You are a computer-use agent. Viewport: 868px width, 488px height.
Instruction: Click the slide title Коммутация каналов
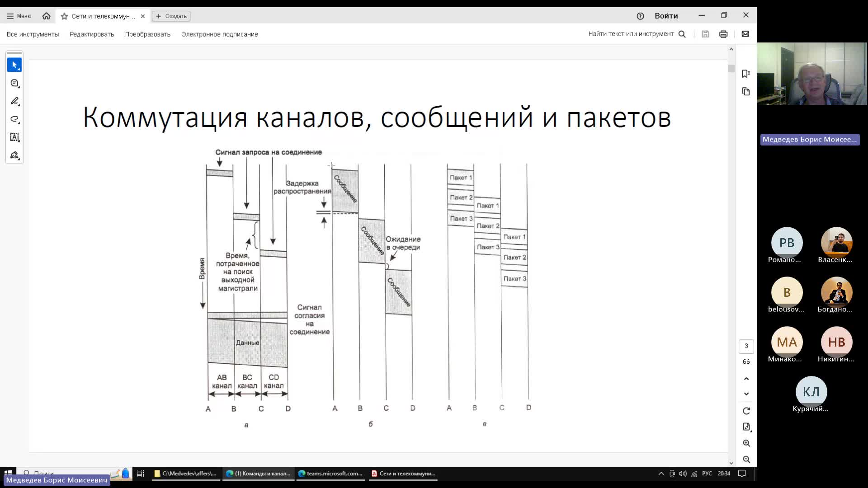click(377, 117)
